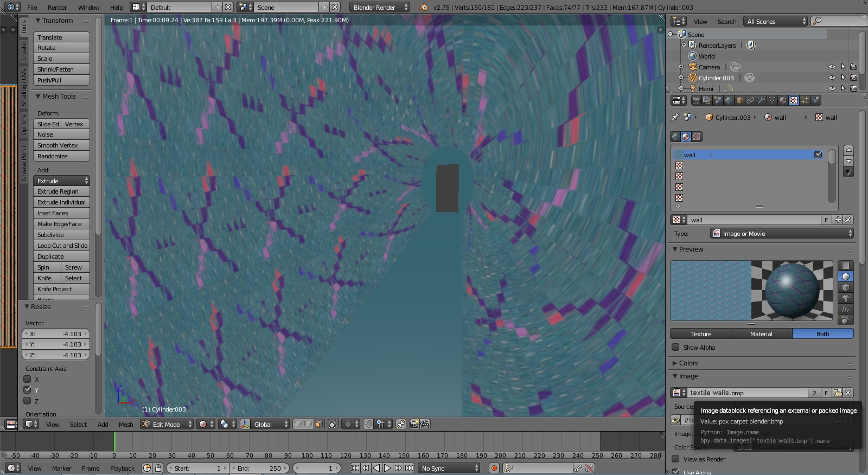Open the Constraints chain-link tab
The image size is (868, 475).
pos(750,100)
